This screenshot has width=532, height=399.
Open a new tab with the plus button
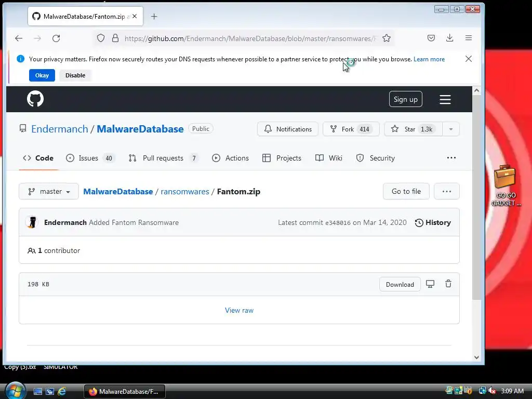(154, 16)
